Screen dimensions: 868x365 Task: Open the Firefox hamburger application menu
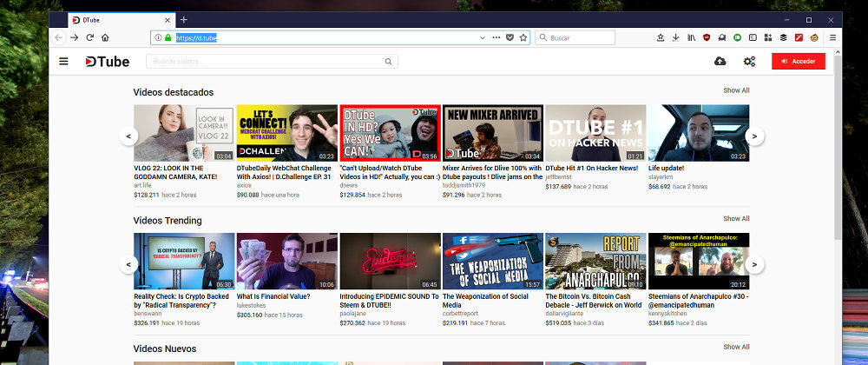coord(832,37)
